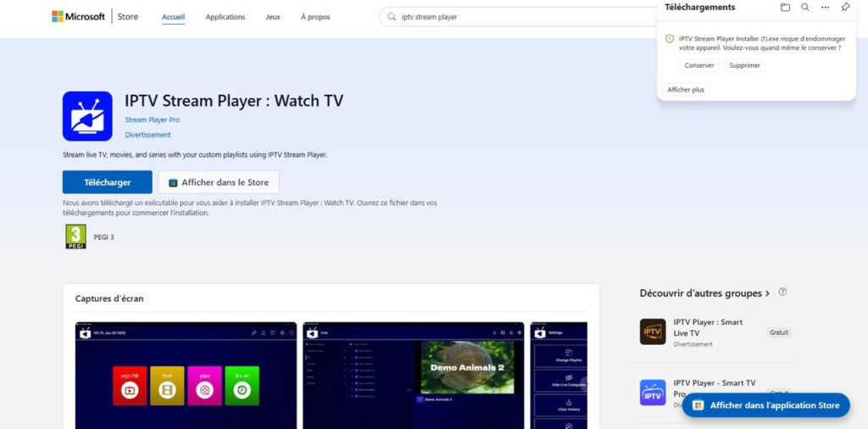
Task: Click Gratuit button for Smart Live TV
Action: pyautogui.click(x=779, y=332)
